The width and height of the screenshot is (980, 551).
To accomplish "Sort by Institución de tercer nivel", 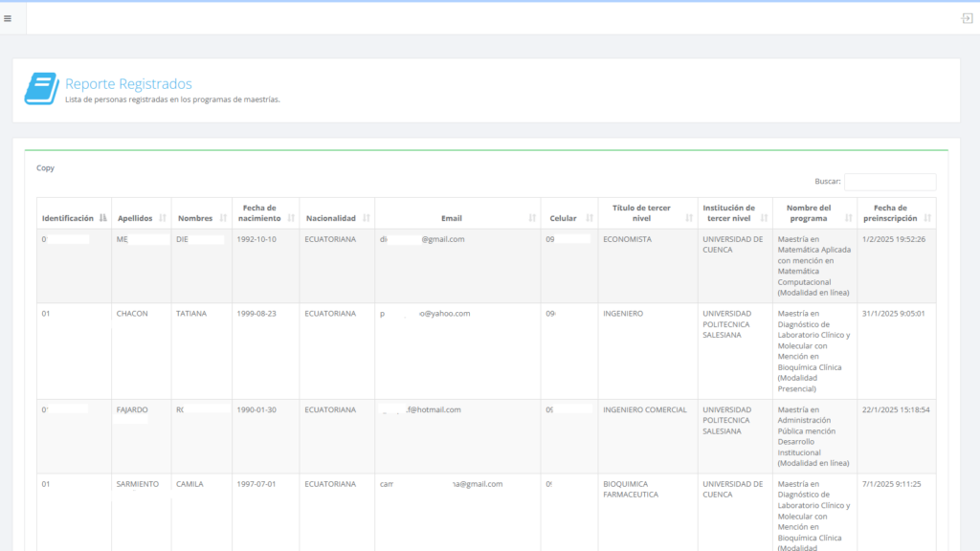I will pyautogui.click(x=763, y=218).
